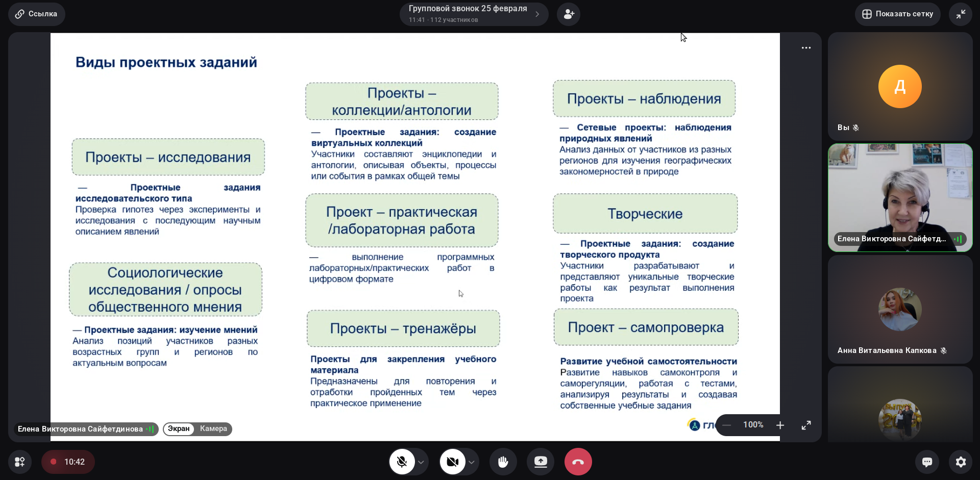Raise hand using the hand icon
This screenshot has height=480, width=980.
[503, 462]
